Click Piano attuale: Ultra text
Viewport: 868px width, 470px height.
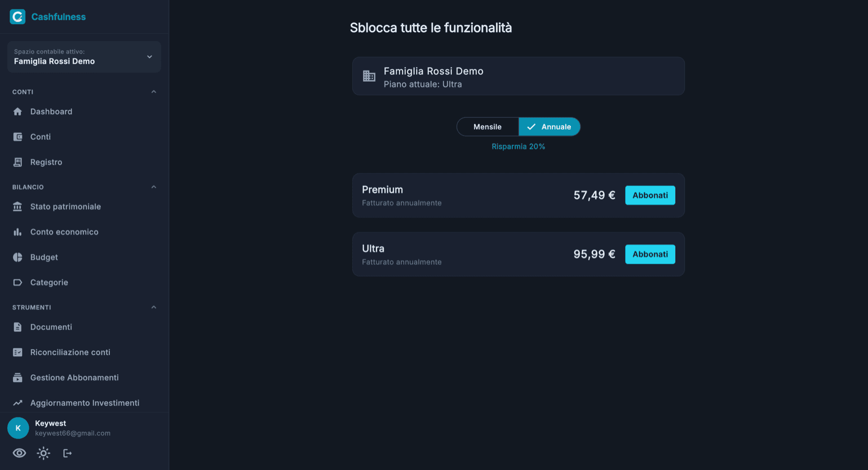click(423, 85)
